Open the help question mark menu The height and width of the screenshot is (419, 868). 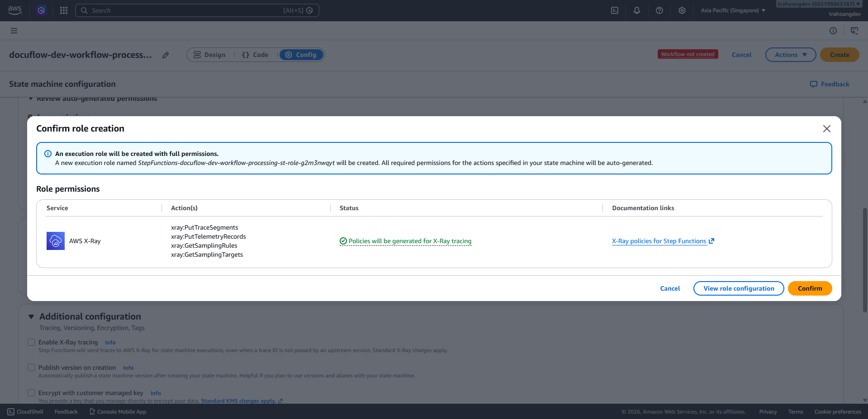point(659,10)
